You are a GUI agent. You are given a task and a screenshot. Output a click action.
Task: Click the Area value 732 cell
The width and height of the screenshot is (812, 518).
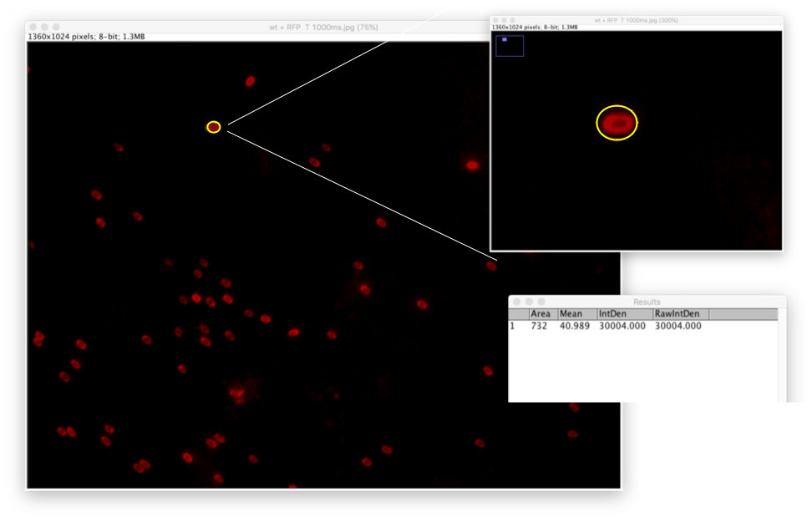[x=539, y=326]
